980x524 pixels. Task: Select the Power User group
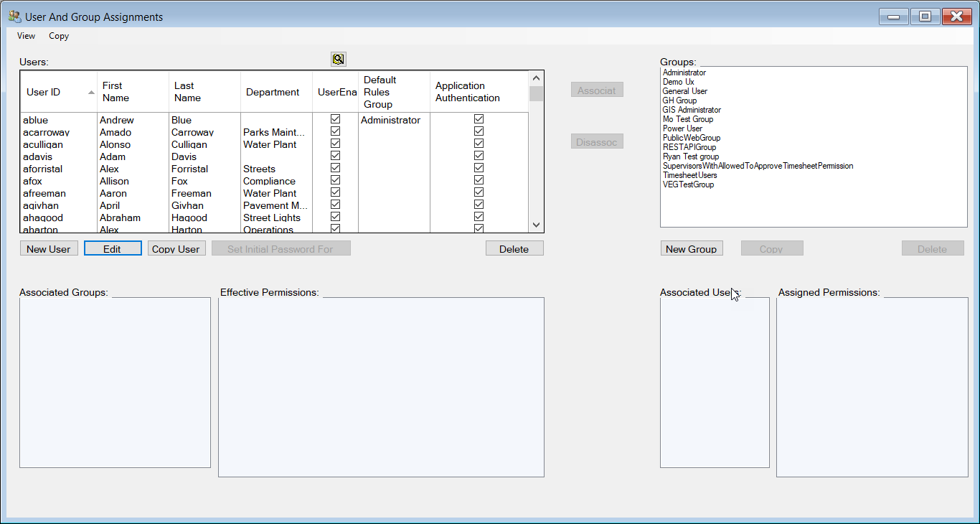pos(682,128)
